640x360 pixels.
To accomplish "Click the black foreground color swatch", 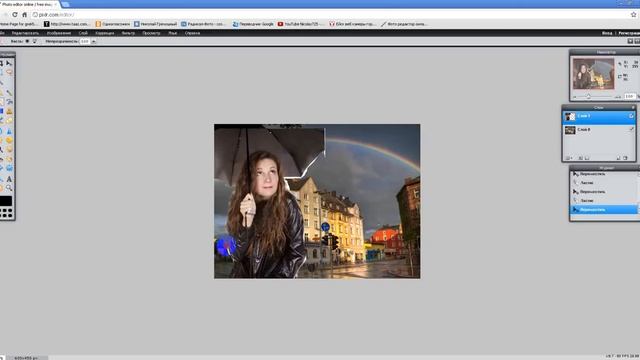I will click(x=6, y=201).
